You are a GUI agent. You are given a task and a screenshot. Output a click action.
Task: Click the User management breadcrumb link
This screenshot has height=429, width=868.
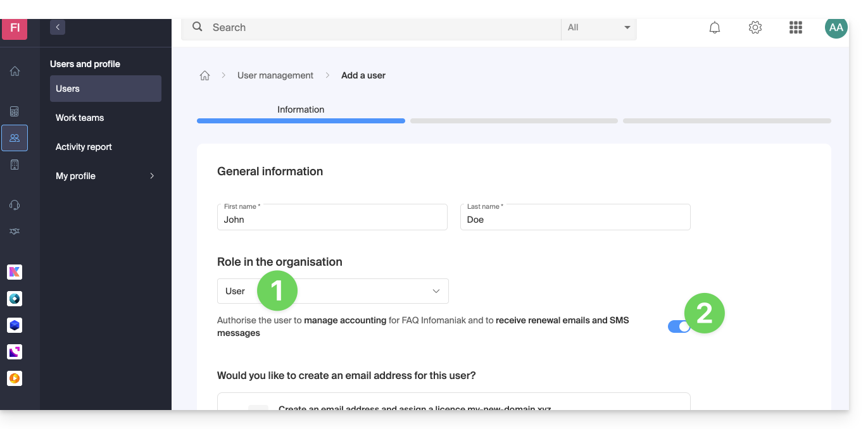[275, 75]
